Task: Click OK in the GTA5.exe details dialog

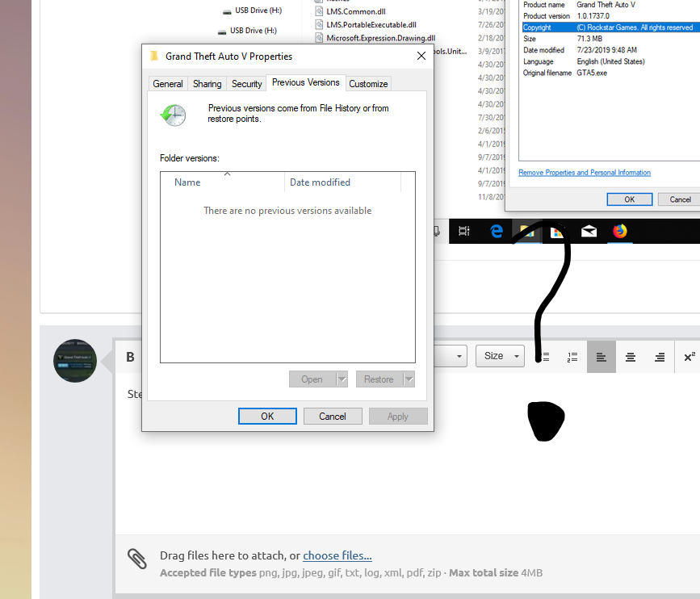Action: click(630, 199)
